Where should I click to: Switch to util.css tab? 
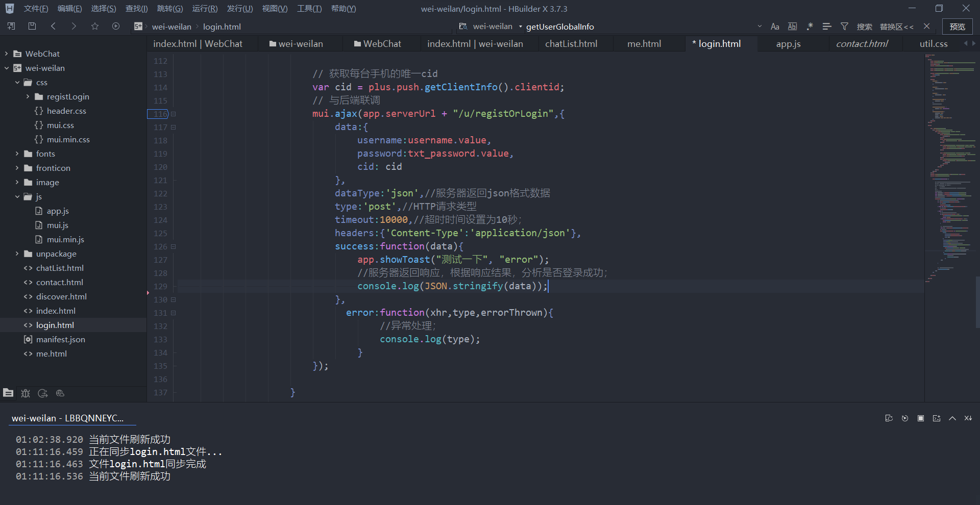(934, 44)
